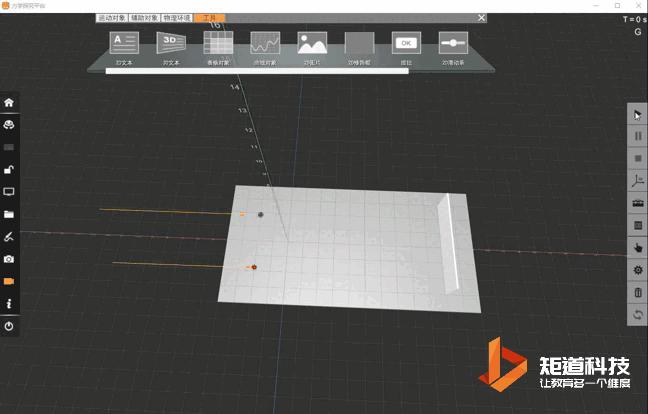Select the orange ball on the plane

click(x=254, y=267)
